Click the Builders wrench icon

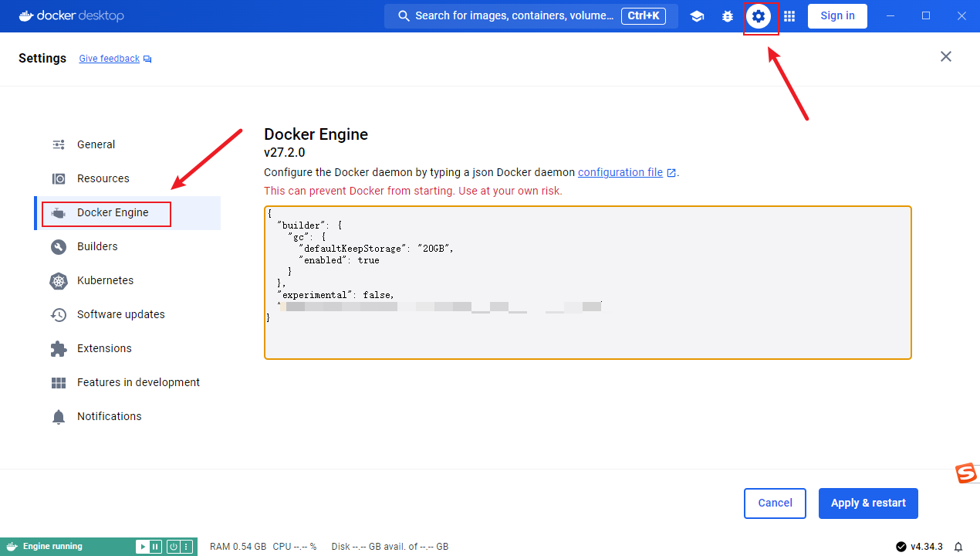coord(59,246)
